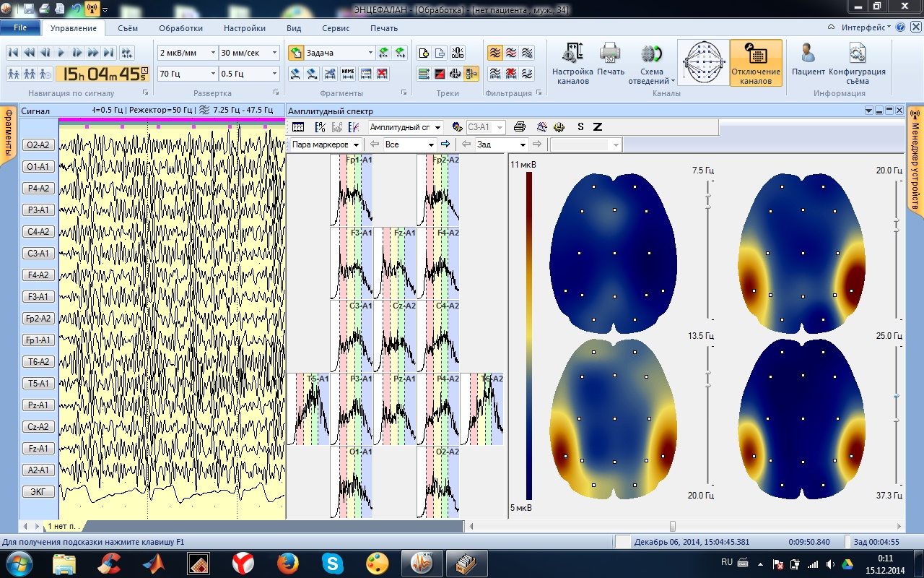Adjust the 7.5–13.5 Гц map frequency slider
The image size is (924, 578).
click(708, 250)
